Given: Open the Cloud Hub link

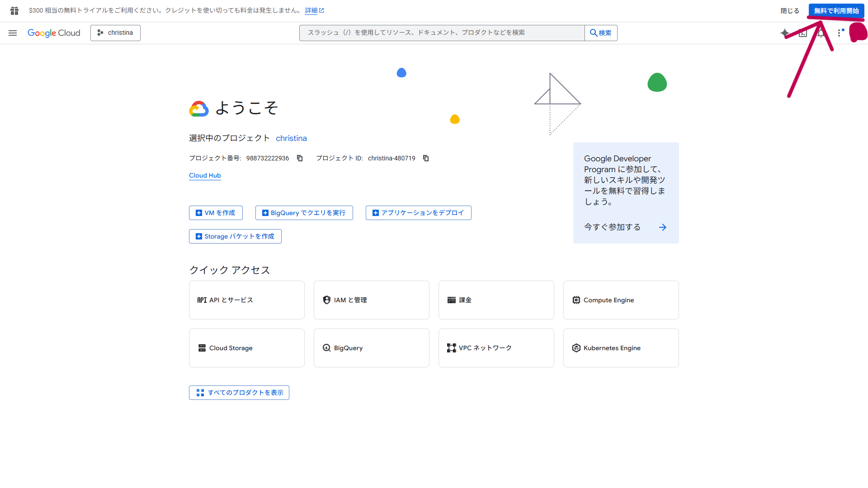Looking at the screenshot, I should [205, 175].
